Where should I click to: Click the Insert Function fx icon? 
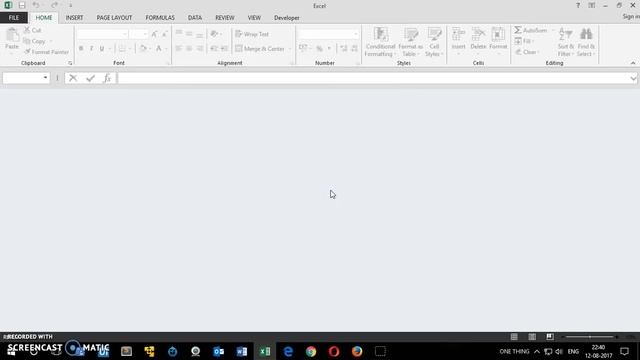(x=107, y=78)
